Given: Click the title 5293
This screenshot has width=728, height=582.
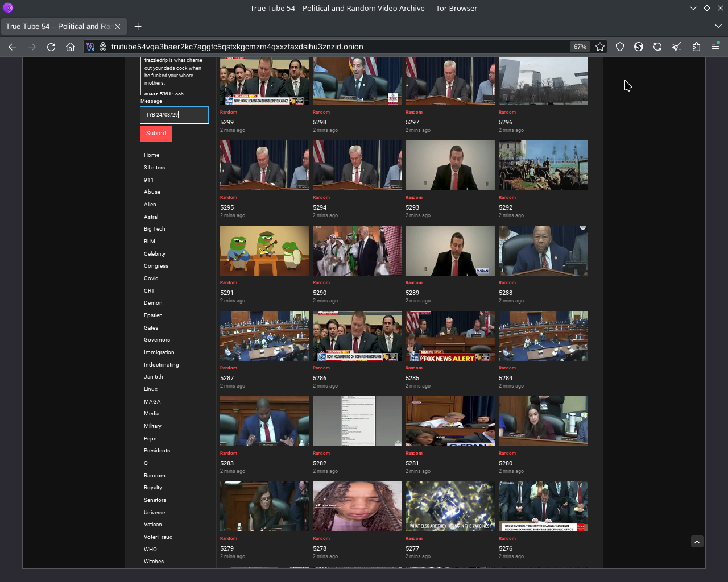Looking at the screenshot, I should click(412, 208).
